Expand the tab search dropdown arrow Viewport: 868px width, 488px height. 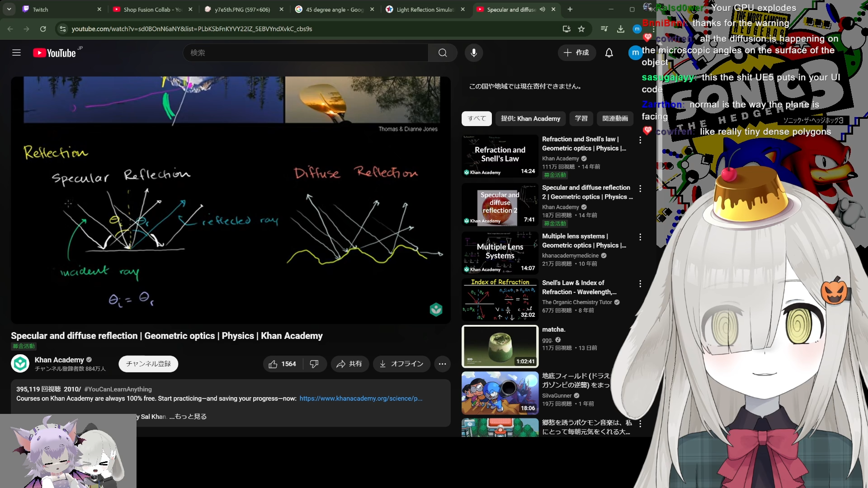click(9, 9)
